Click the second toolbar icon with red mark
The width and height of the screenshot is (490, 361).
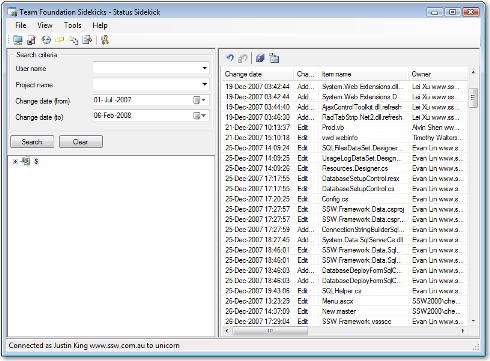[31, 40]
